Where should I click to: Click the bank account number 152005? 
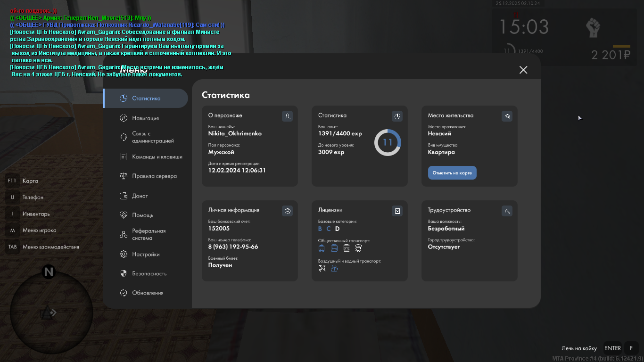click(219, 229)
